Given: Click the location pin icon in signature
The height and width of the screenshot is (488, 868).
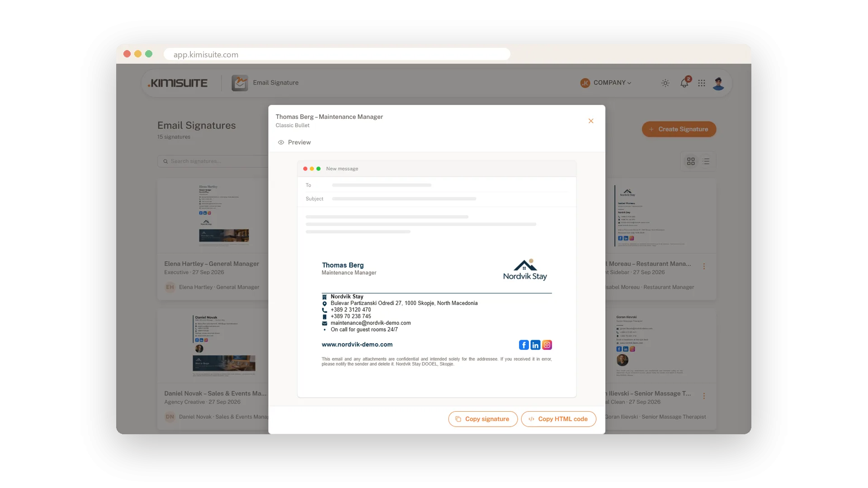Looking at the screenshot, I should [x=325, y=304].
